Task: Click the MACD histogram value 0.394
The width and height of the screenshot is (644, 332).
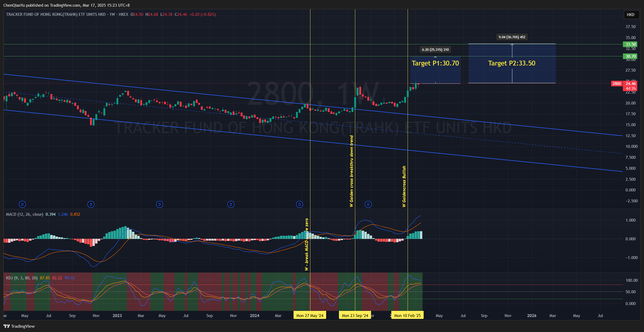Action: pos(50,214)
